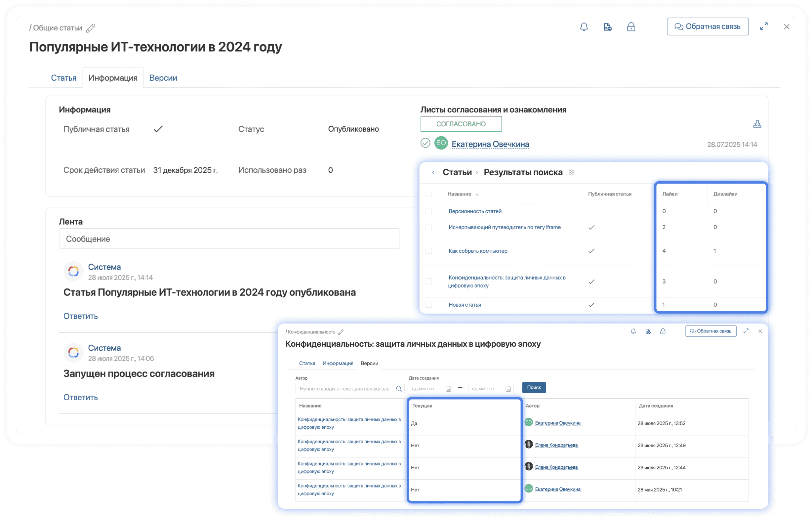Expand main article window with arrows icon

click(x=764, y=26)
